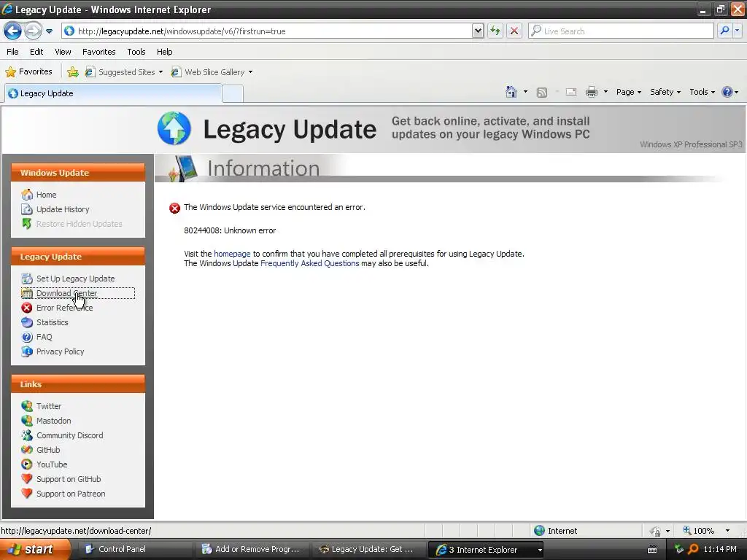Click the GitHub link in Links section
Screen dimensions: 747x560
pyautogui.click(x=48, y=450)
